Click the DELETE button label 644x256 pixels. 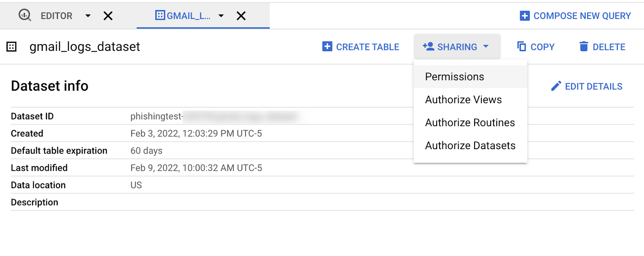609,47
